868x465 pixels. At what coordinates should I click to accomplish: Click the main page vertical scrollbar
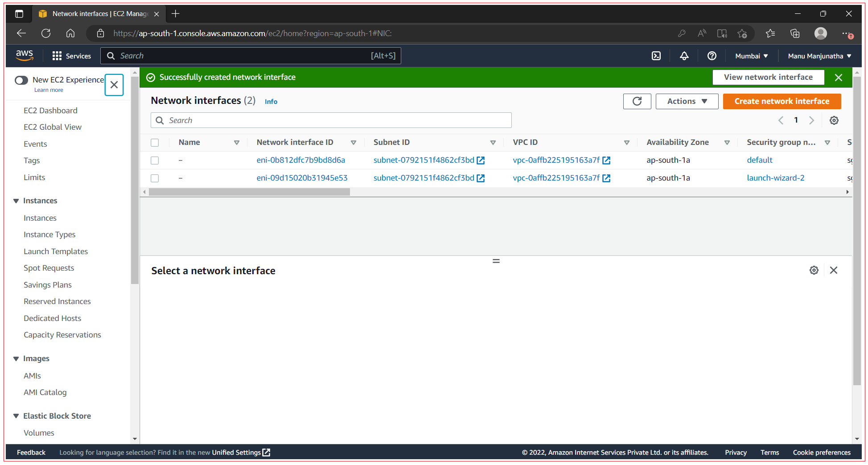click(857, 232)
